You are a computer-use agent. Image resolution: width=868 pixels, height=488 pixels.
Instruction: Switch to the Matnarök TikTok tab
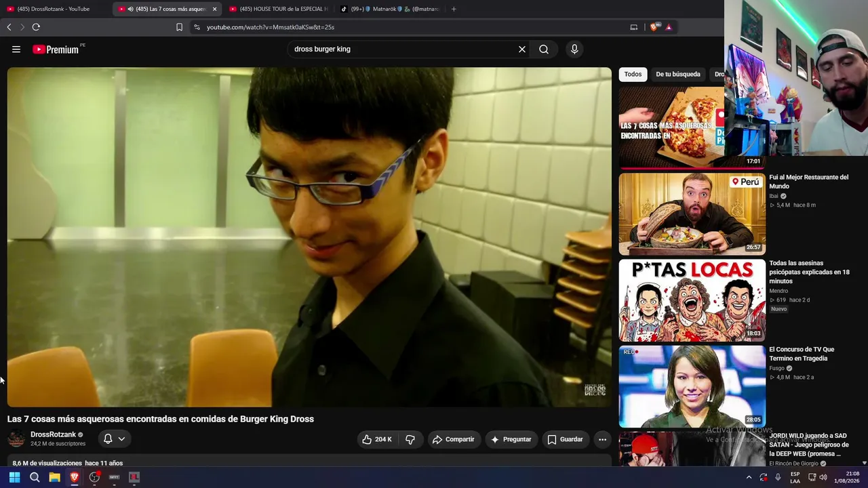(390, 9)
